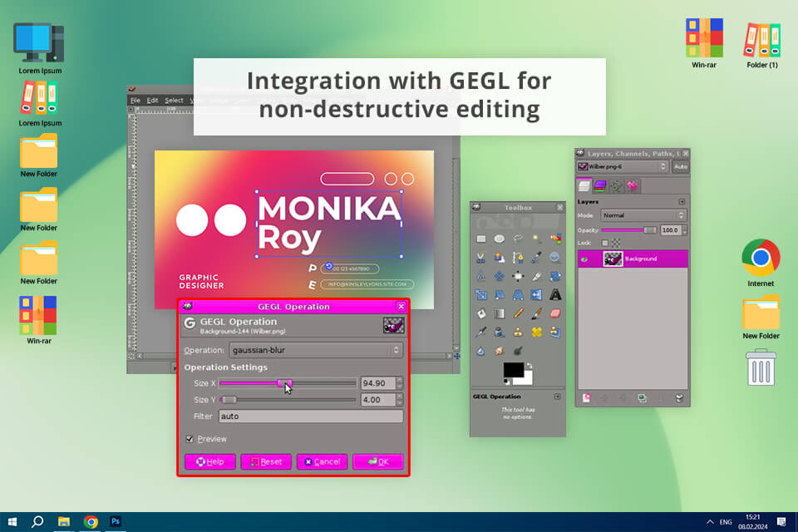Screen dimensions: 798x532
Task: Swap foreground and background colors
Action: [529, 366]
